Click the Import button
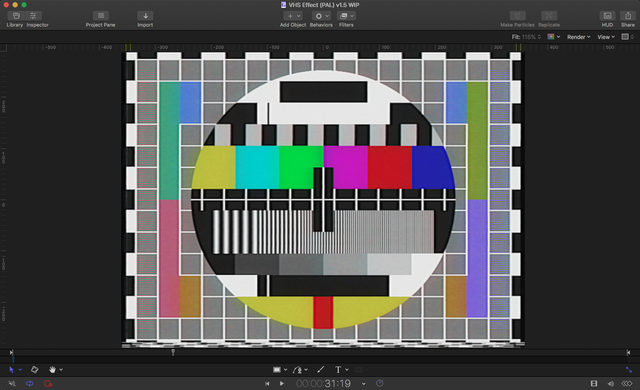 [145, 16]
